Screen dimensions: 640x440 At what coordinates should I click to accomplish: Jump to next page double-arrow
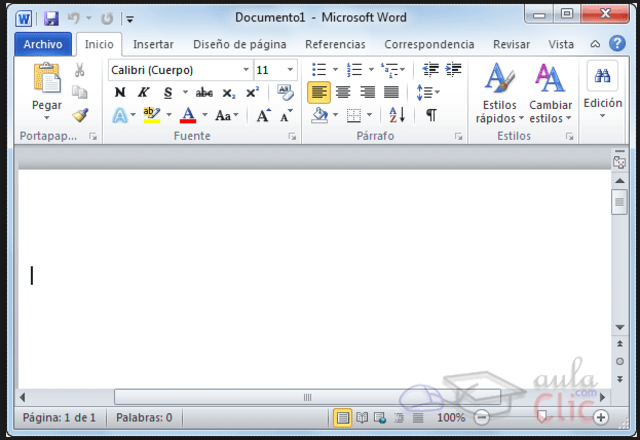click(620, 379)
